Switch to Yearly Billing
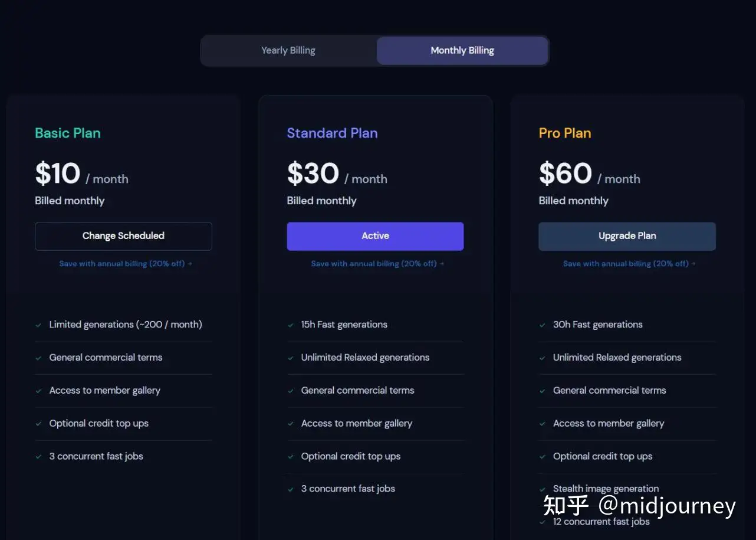Screen dimensions: 756x540 [x=288, y=50]
